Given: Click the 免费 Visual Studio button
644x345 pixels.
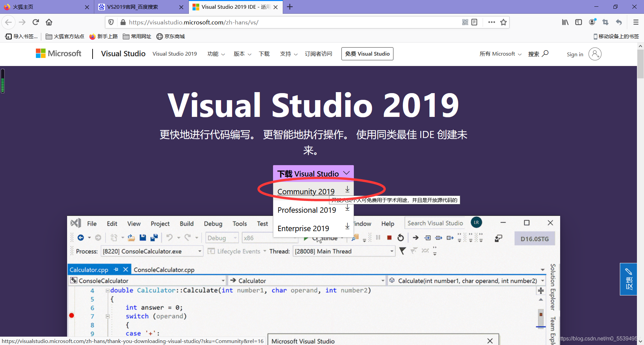Looking at the screenshot, I should 367,54.
